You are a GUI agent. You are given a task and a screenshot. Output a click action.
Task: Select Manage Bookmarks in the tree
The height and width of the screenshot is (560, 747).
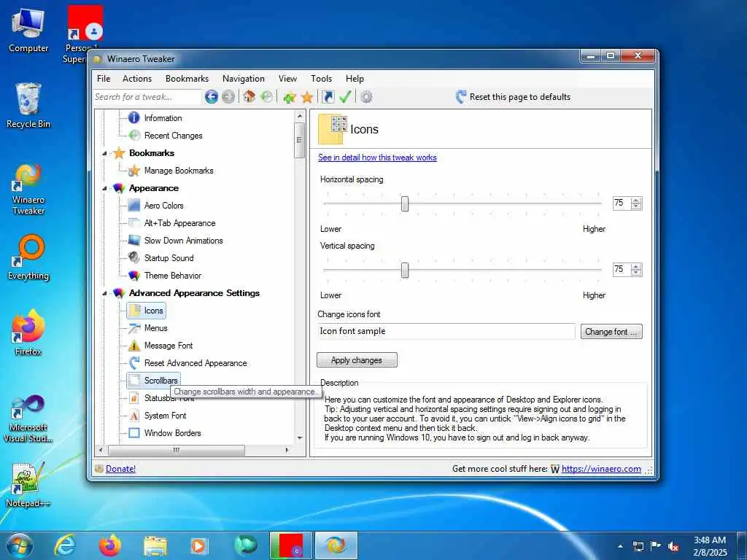click(x=179, y=171)
